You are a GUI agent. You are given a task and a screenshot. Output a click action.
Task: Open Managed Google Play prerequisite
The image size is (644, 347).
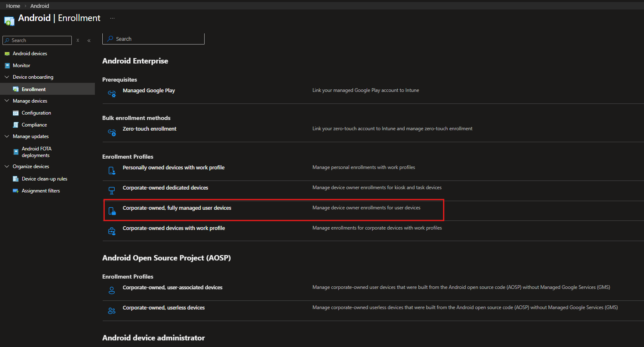[x=149, y=91]
